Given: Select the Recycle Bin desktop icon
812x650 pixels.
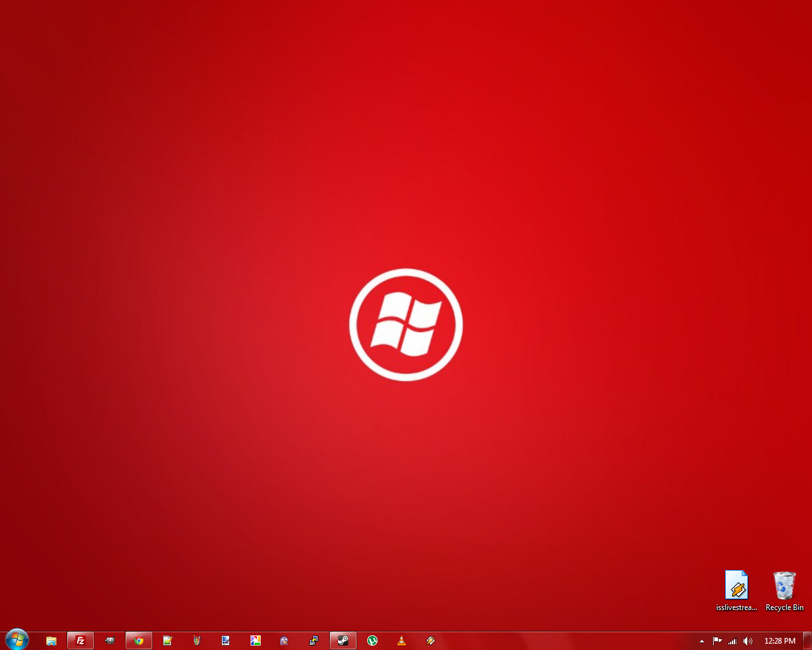Looking at the screenshot, I should (x=785, y=591).
